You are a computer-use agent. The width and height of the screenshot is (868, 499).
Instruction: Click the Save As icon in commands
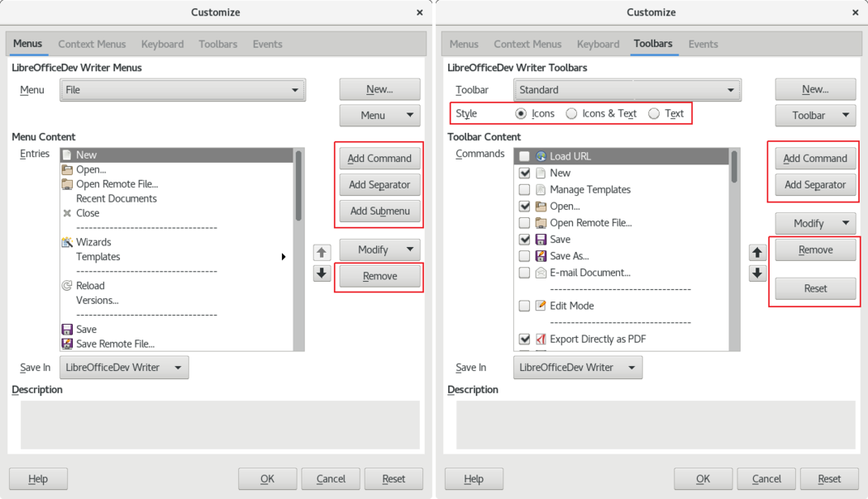coord(541,256)
